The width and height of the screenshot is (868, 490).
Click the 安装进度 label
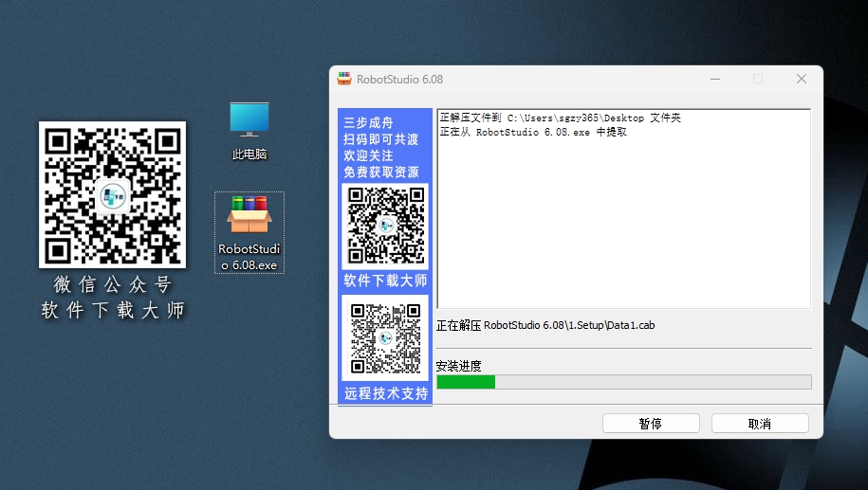click(x=458, y=366)
